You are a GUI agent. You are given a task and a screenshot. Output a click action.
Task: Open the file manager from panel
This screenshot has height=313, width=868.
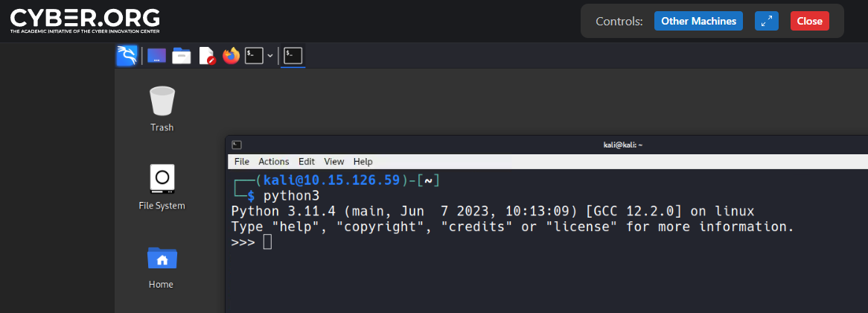click(182, 56)
